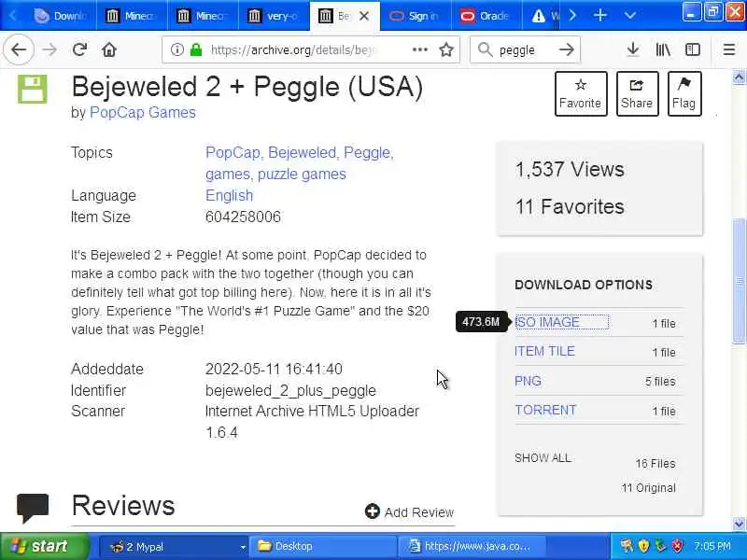This screenshot has height=560, width=747.
Task: Switch to the Oracle tab
Action: (x=486, y=16)
